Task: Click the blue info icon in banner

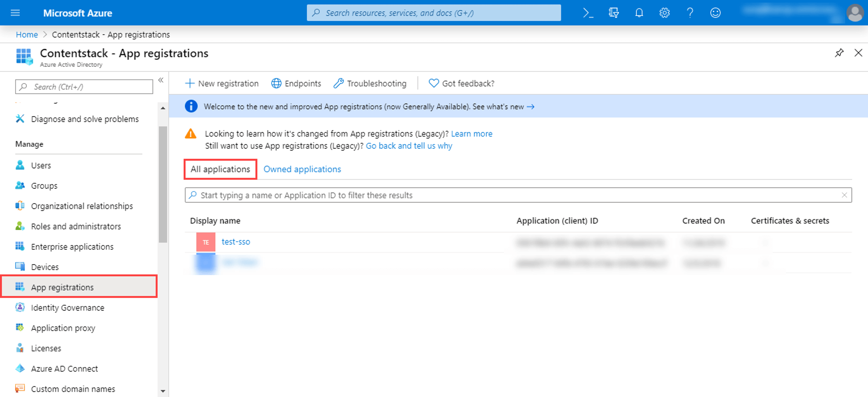Action: [191, 106]
